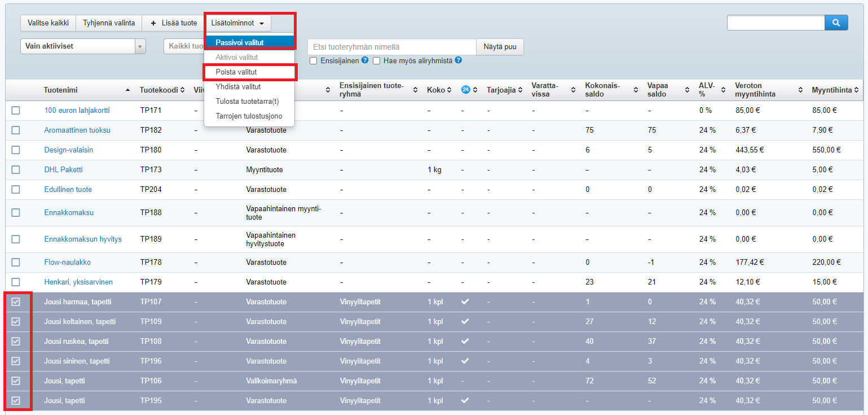Enable Hae myös aliryhmistä checkbox

[x=376, y=60]
